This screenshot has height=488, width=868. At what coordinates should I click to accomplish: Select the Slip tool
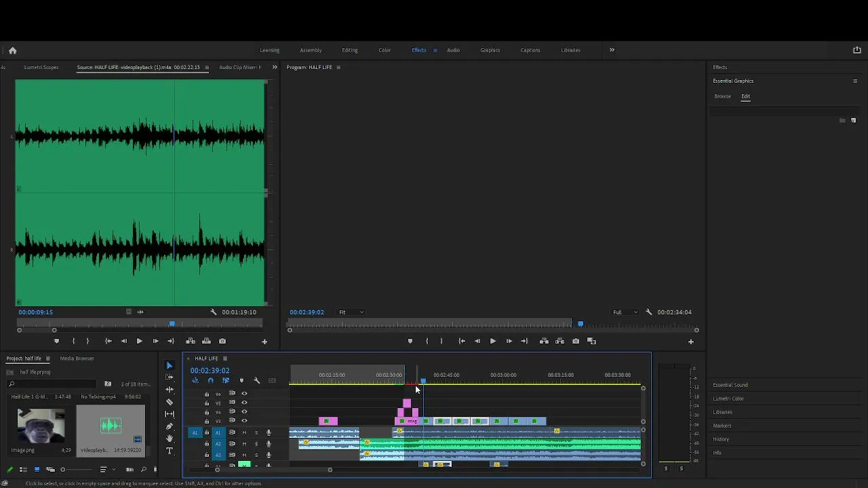pos(170,414)
